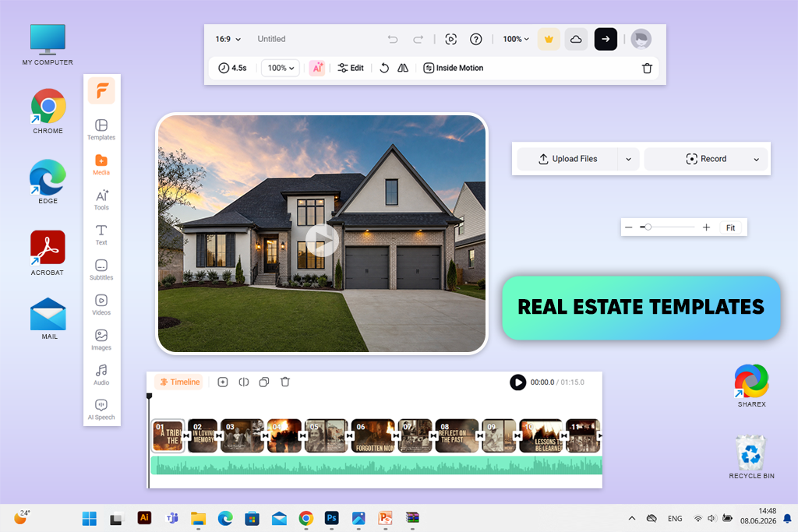This screenshot has width=798, height=532.
Task: Open the Subtitles panel
Action: coord(101,270)
